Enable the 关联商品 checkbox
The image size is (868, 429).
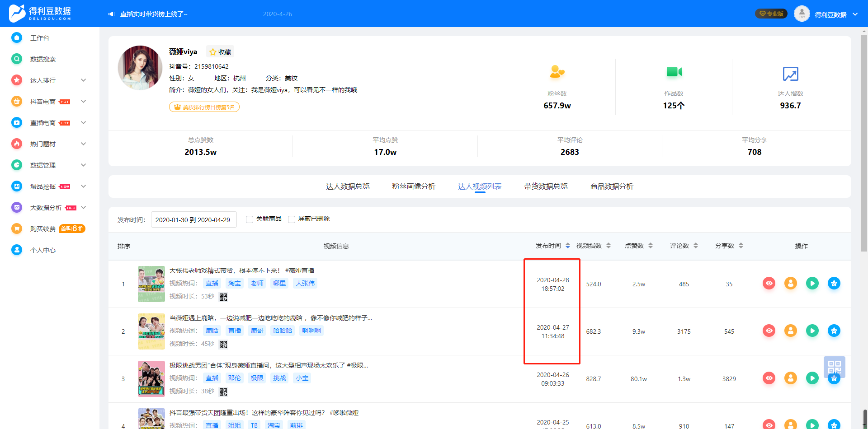pyautogui.click(x=250, y=219)
